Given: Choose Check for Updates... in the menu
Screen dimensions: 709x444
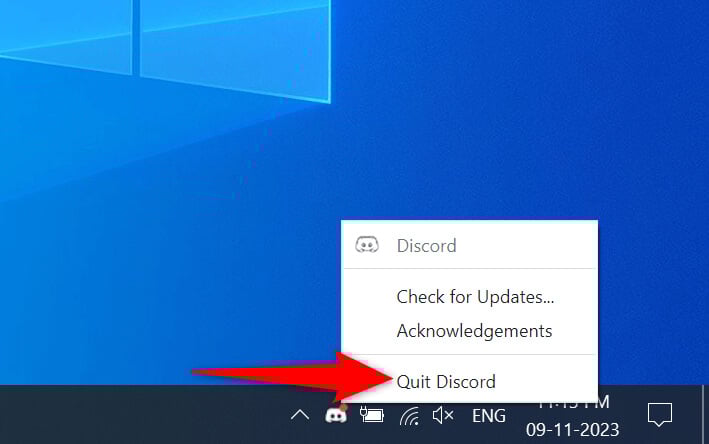Looking at the screenshot, I should coord(475,296).
